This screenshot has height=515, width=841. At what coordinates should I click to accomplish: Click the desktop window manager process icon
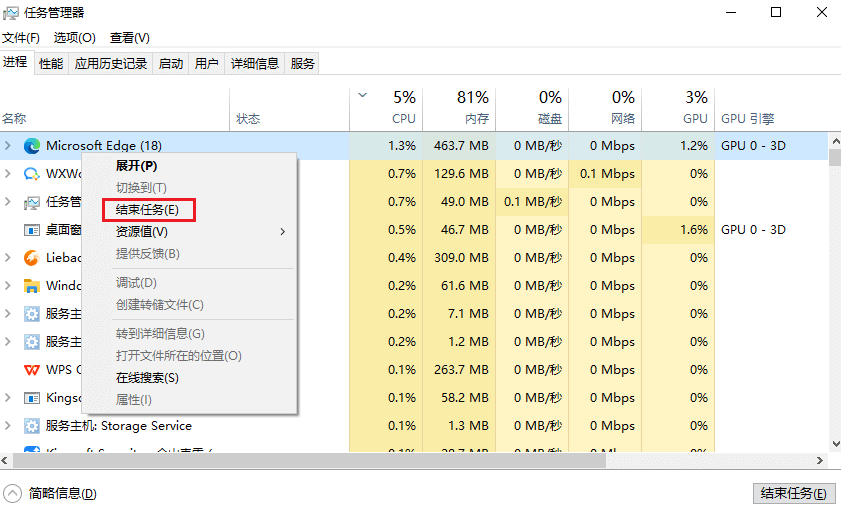[x=32, y=230]
